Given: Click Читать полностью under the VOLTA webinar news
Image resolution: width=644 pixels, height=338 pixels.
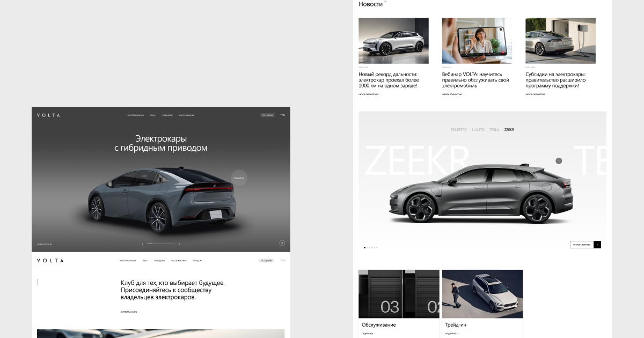Looking at the screenshot, I should point(452,94).
